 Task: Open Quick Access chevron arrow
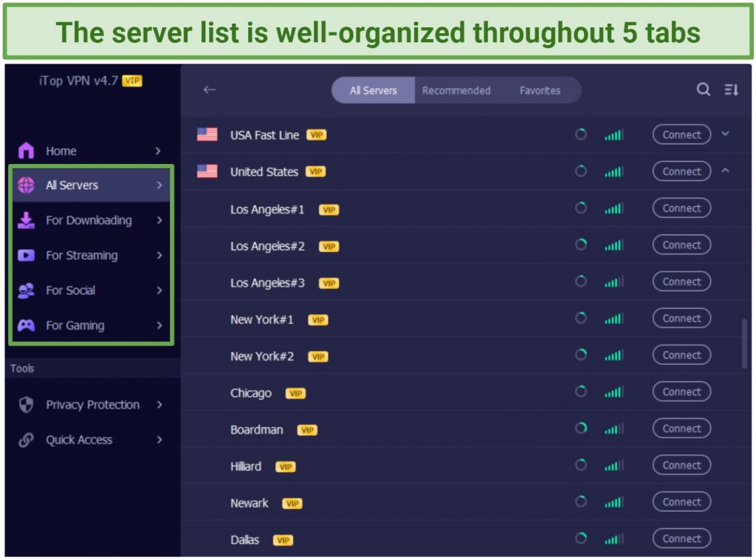point(159,440)
